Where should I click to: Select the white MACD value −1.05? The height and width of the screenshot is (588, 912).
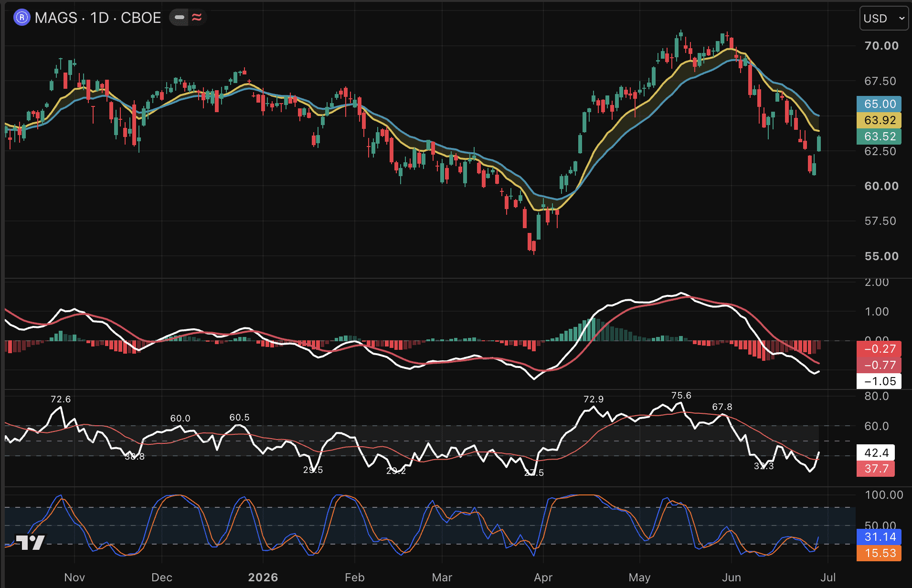point(879,381)
